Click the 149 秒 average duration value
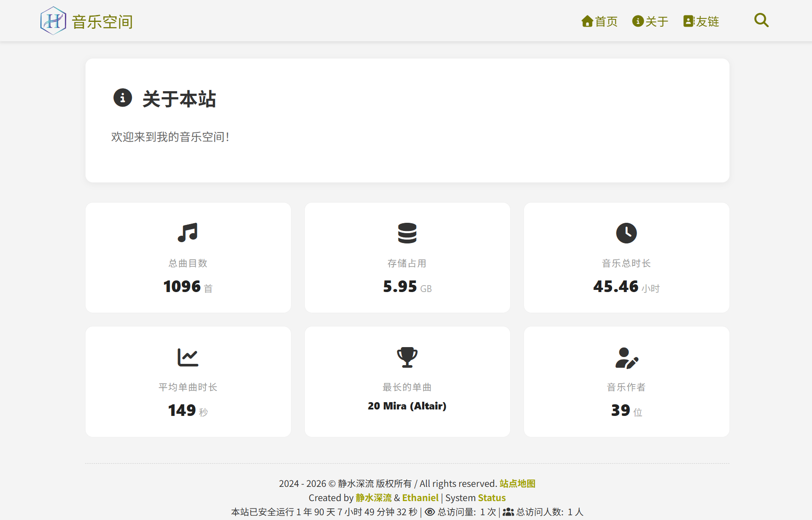Image resolution: width=812 pixels, height=520 pixels. pyautogui.click(x=188, y=410)
